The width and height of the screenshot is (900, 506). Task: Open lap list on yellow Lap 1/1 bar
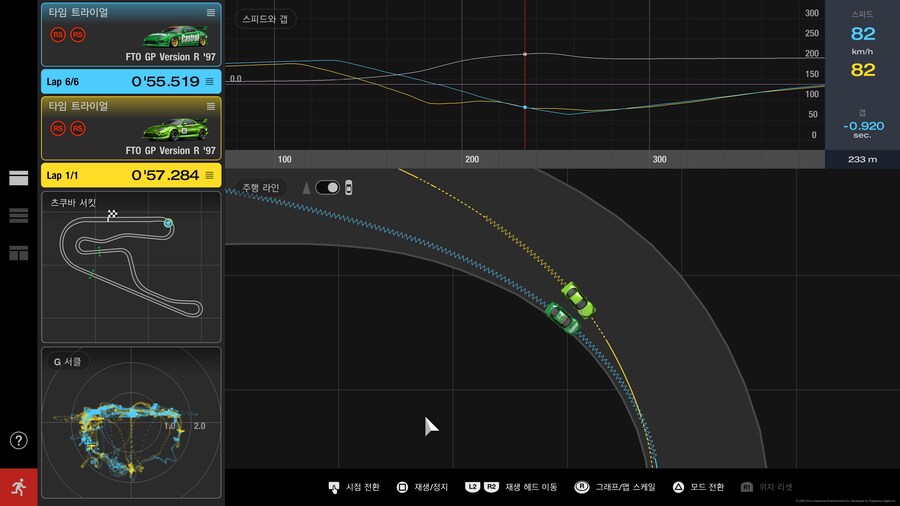210,175
